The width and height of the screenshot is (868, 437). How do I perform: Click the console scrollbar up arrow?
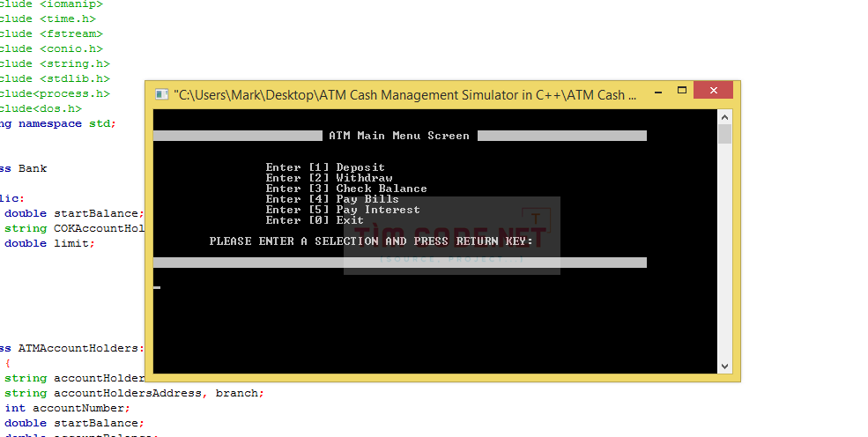(724, 116)
